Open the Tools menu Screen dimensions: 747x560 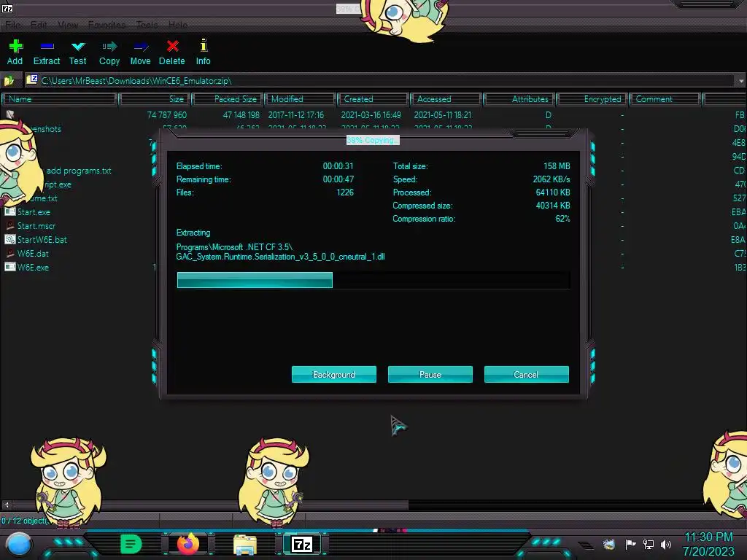(147, 25)
